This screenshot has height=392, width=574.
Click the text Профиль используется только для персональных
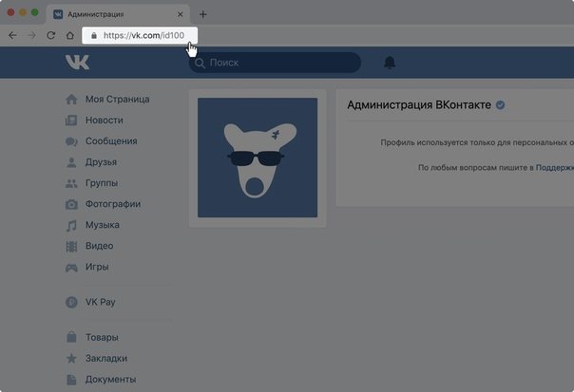[x=474, y=142]
